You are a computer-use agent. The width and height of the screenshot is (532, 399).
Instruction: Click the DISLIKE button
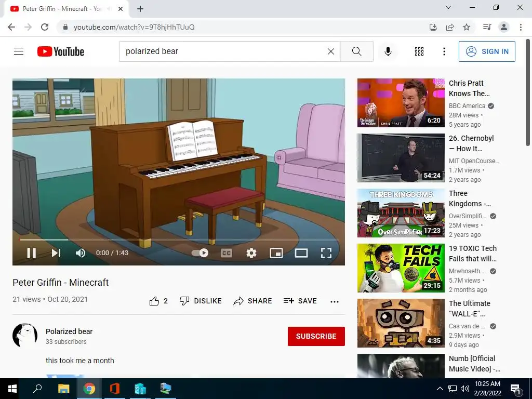click(201, 301)
